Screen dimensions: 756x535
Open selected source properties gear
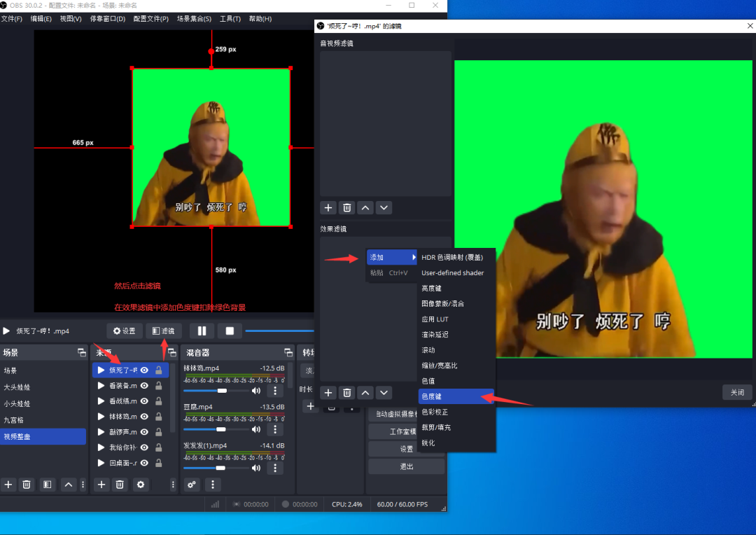tap(140, 485)
